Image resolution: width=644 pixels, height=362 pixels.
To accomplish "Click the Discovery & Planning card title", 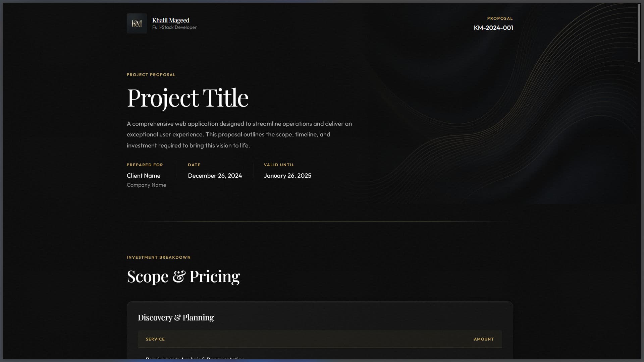I will (175, 317).
